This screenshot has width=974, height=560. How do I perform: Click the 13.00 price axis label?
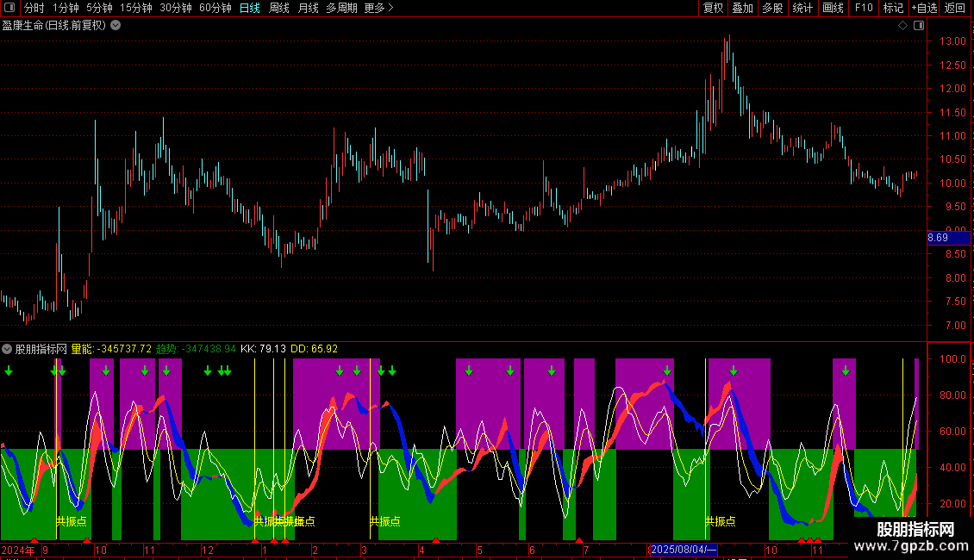(x=952, y=41)
